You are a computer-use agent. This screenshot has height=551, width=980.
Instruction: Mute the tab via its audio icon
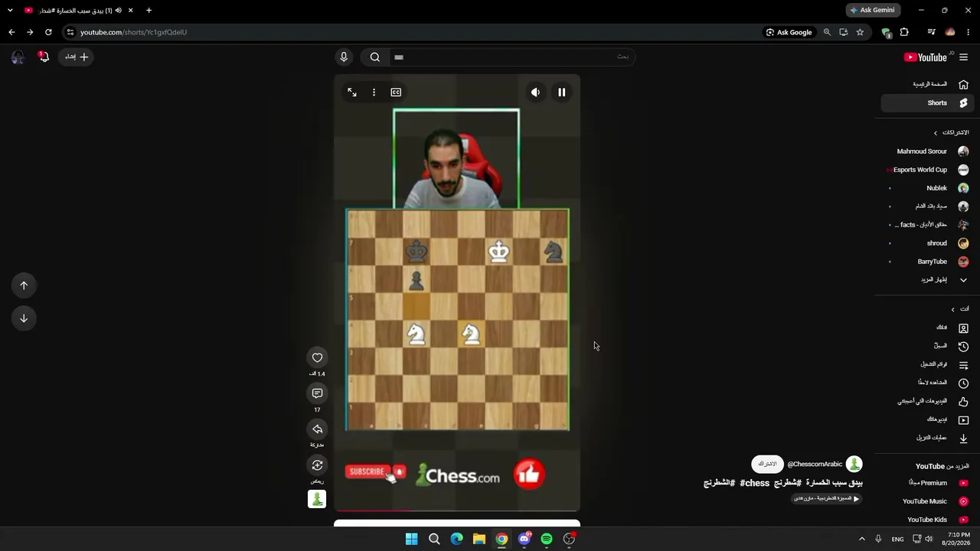point(118,11)
